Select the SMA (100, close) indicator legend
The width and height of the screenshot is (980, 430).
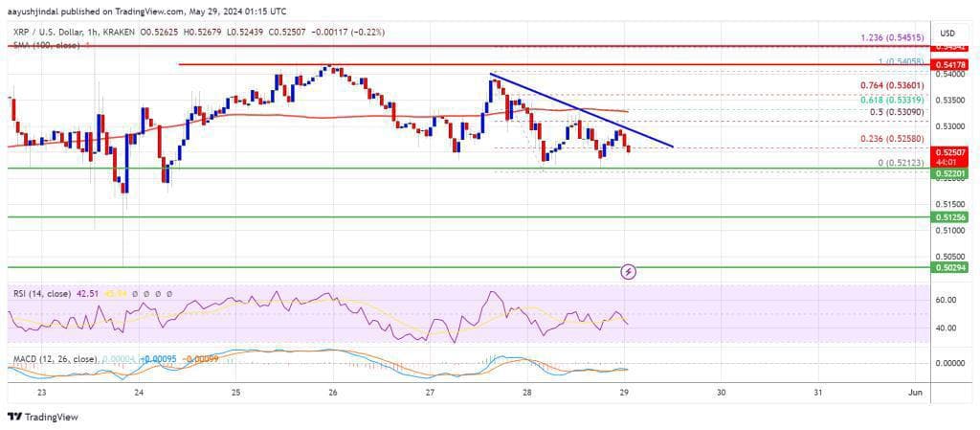[43, 43]
